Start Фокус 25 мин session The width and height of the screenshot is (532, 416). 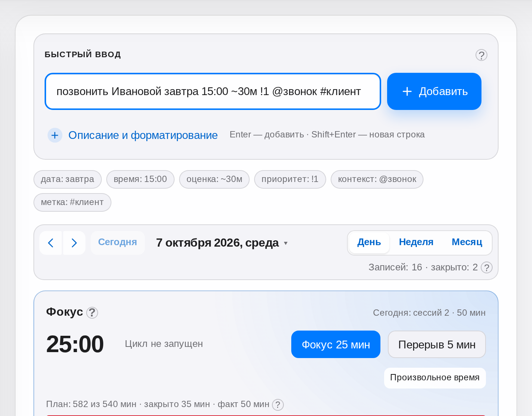[x=336, y=344]
